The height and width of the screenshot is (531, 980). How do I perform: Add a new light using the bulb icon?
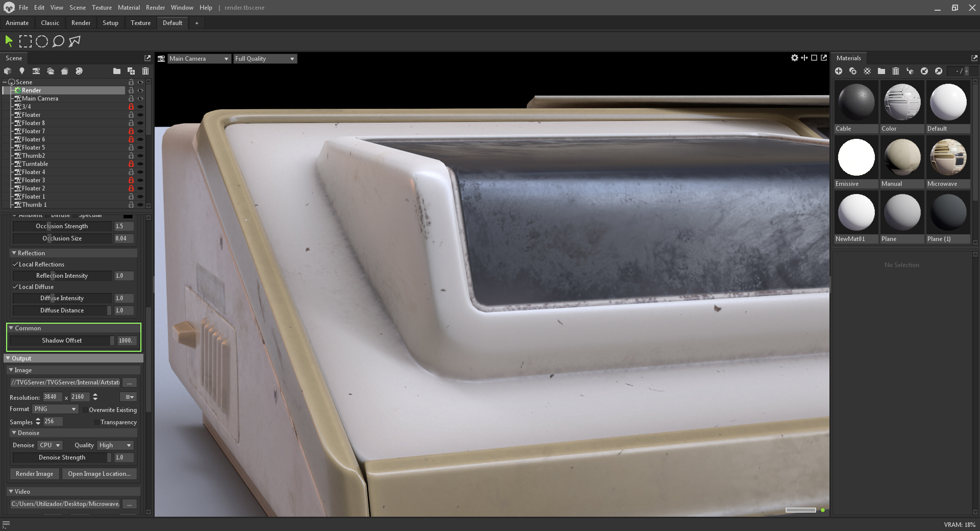22,71
